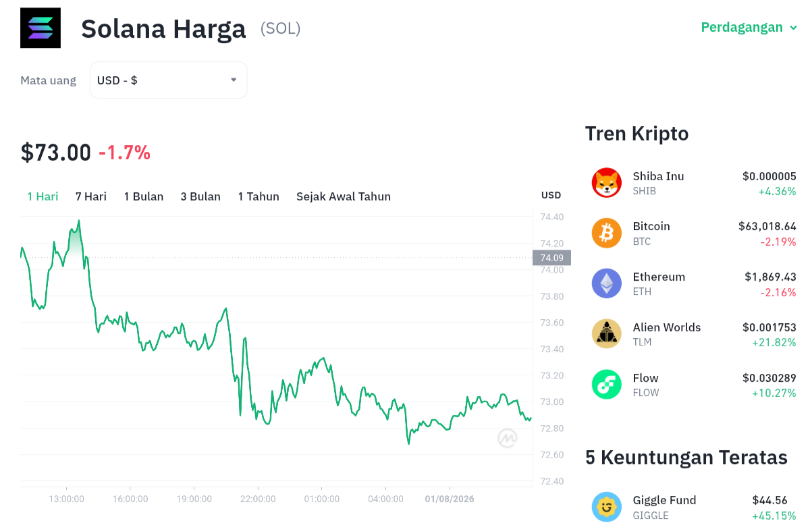Click the 01/08/2026 date on chart axis
This screenshot has height=527, width=812.
pyautogui.click(x=450, y=499)
